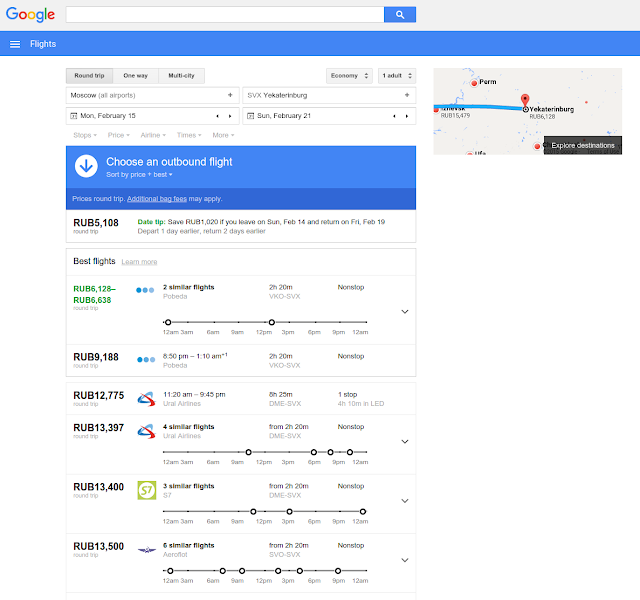Image resolution: width=640 pixels, height=600 pixels.
Task: Click the earliest departure marker on the Aeroflot timeline
Action: pyautogui.click(x=170, y=571)
